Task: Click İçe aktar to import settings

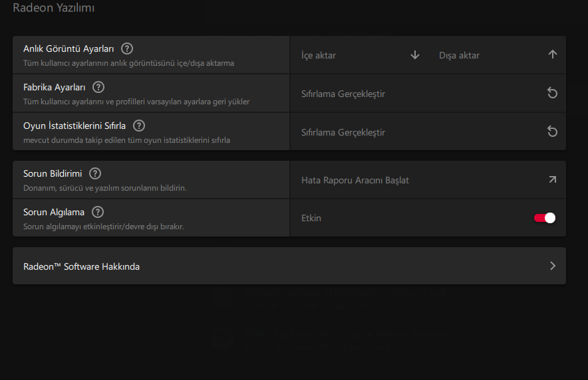Action: pyautogui.click(x=319, y=55)
